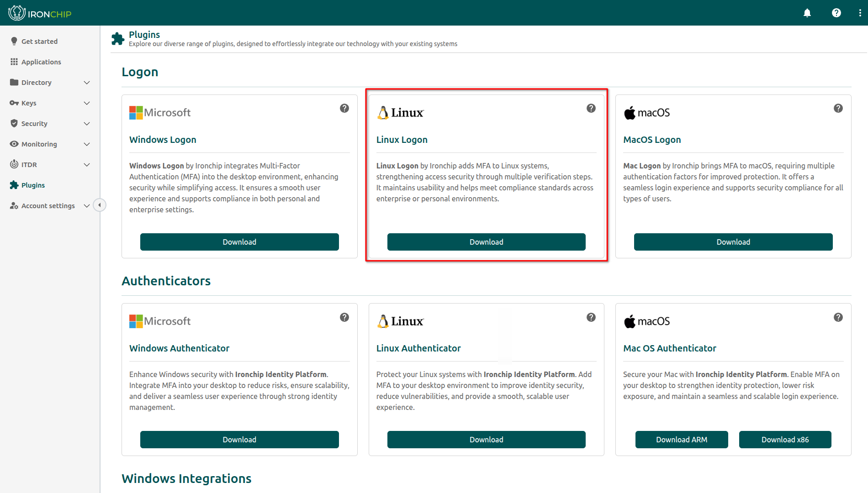The image size is (868, 493).
Task: Click the Ironchip logo
Action: [x=40, y=13]
